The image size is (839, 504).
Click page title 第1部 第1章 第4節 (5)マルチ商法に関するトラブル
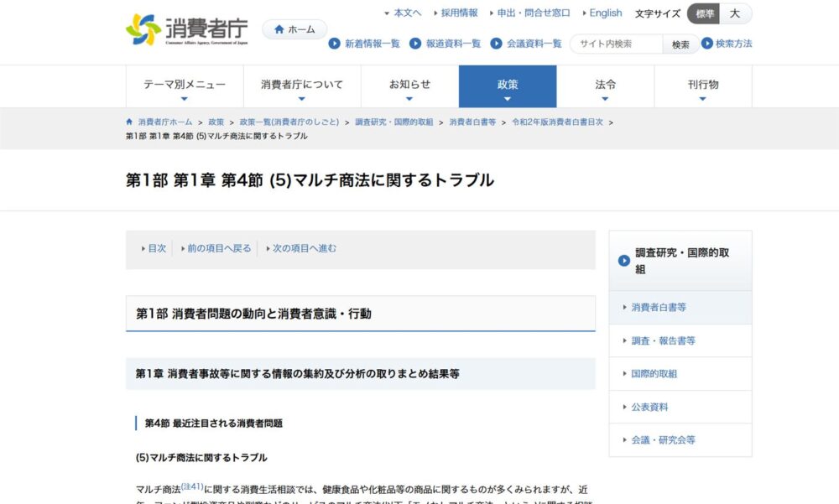tap(310, 179)
